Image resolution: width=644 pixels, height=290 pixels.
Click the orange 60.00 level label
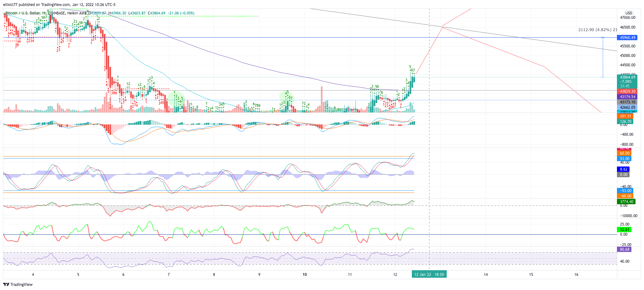point(624,153)
